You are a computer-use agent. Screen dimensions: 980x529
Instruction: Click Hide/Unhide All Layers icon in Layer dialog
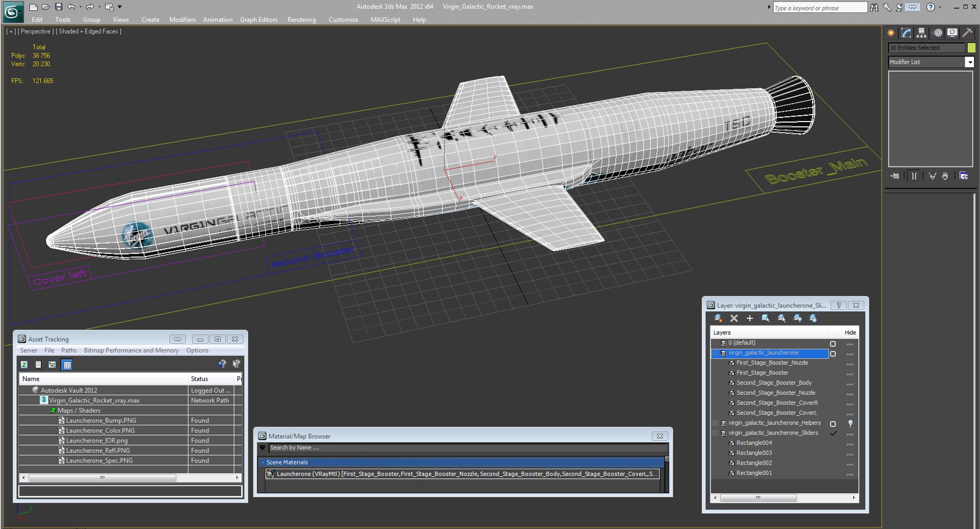point(797,318)
